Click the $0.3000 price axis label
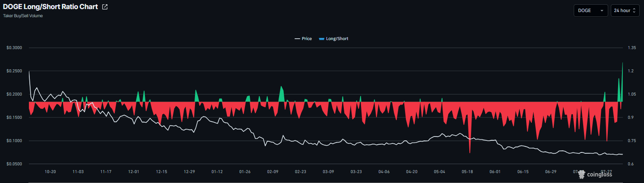The image size is (644, 183). [x=14, y=47]
